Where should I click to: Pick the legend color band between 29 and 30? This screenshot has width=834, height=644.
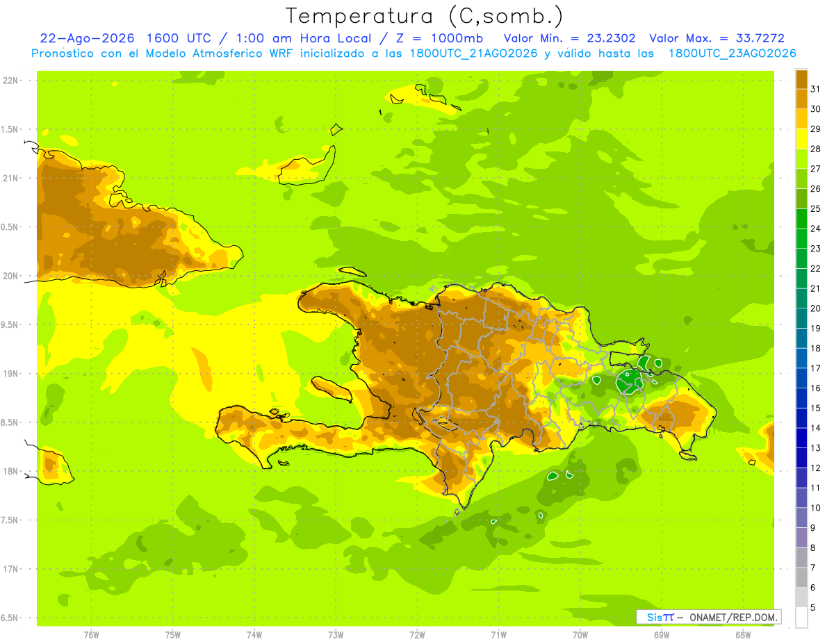tap(801, 119)
